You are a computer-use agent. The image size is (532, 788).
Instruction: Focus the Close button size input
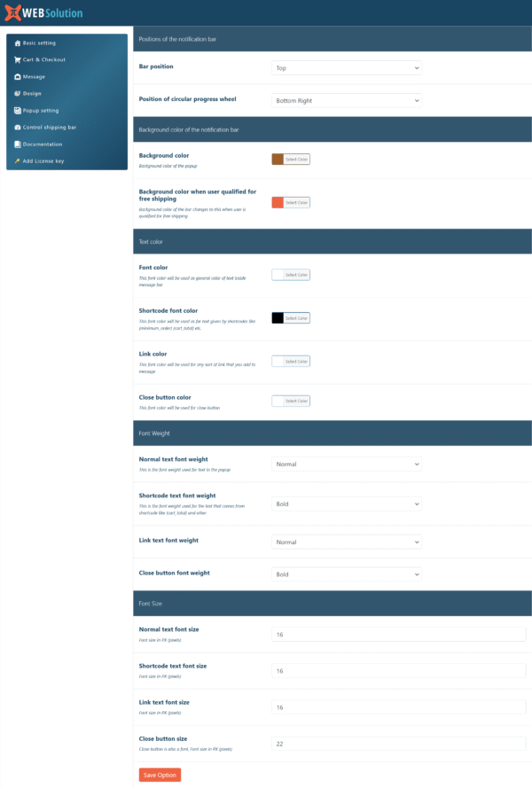pyautogui.click(x=398, y=744)
